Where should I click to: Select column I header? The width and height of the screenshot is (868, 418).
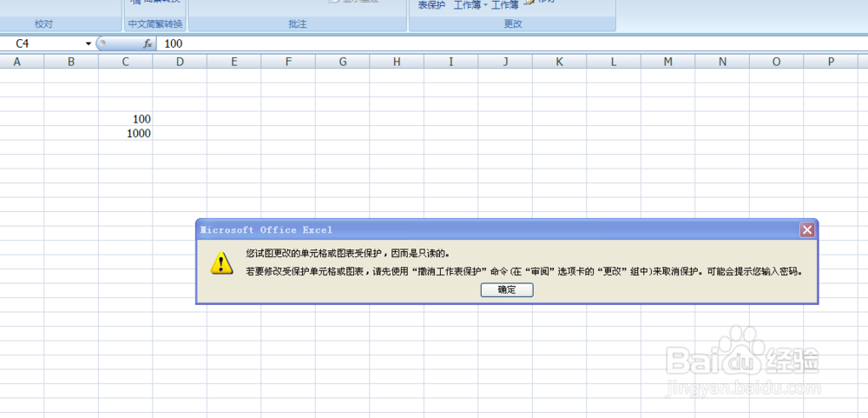point(451,62)
